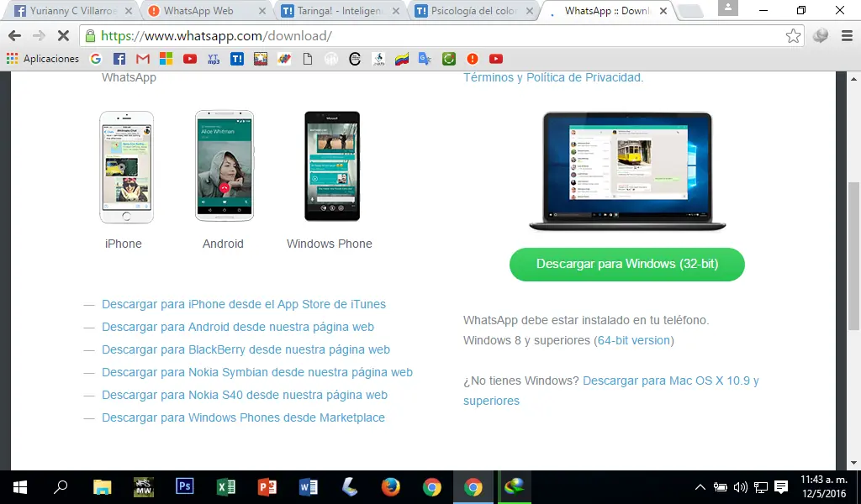Open the Aplicaciones apps shortcut

coord(43,59)
